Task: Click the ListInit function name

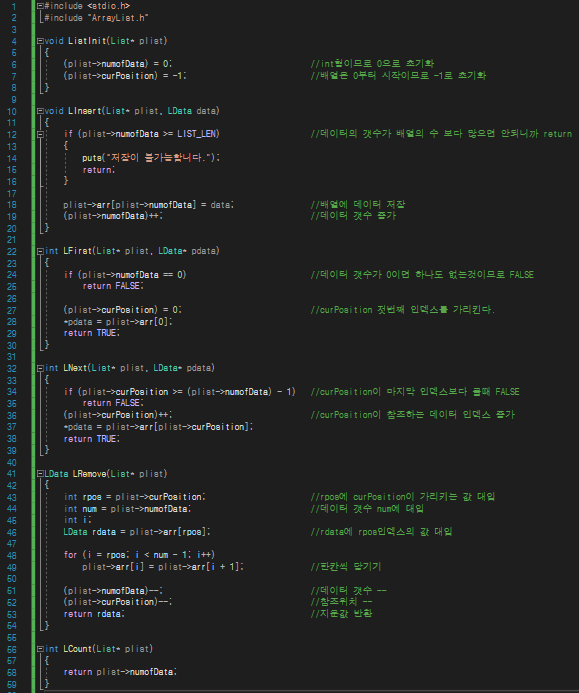Action: [87, 41]
